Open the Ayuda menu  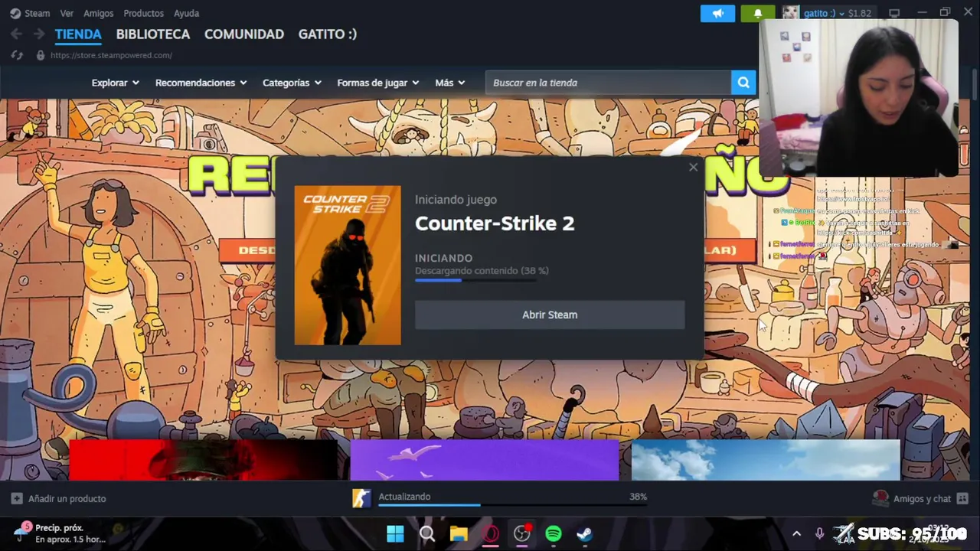coord(186,13)
